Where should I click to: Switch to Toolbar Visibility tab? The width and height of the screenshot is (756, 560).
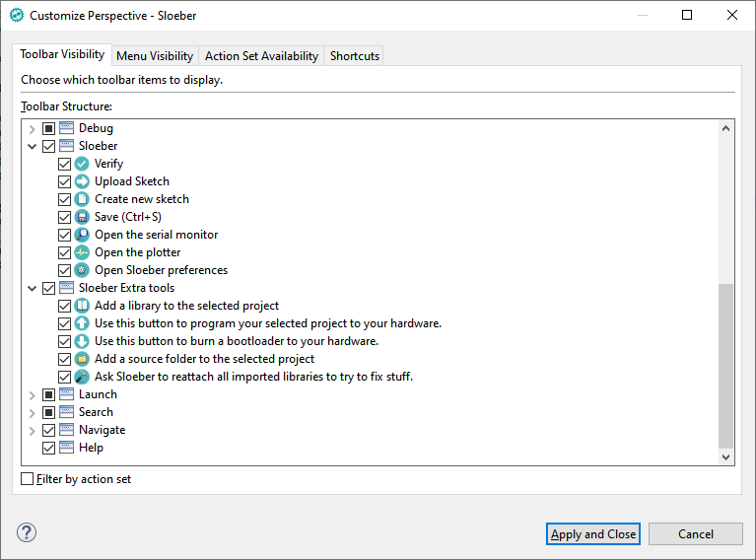[x=62, y=54]
